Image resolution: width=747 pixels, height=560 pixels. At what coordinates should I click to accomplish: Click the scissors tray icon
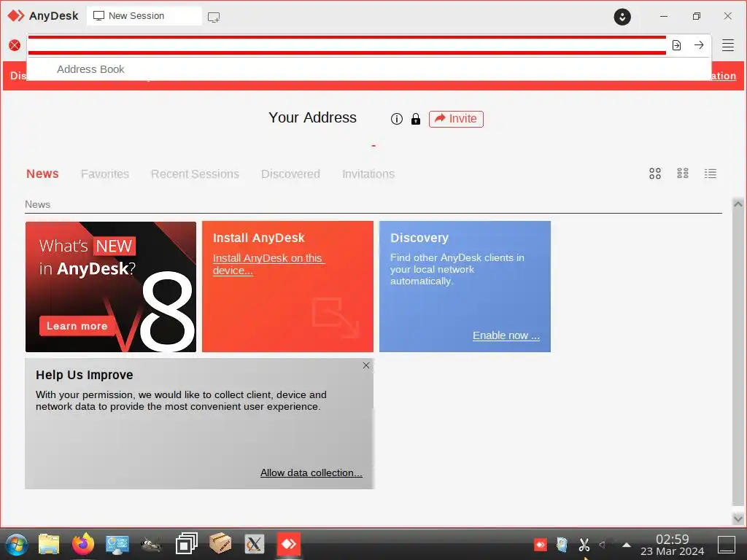(584, 544)
